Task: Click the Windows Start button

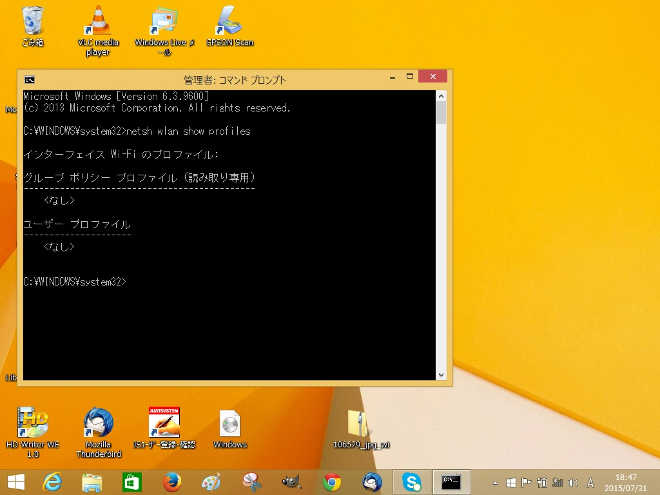Action: point(16,482)
